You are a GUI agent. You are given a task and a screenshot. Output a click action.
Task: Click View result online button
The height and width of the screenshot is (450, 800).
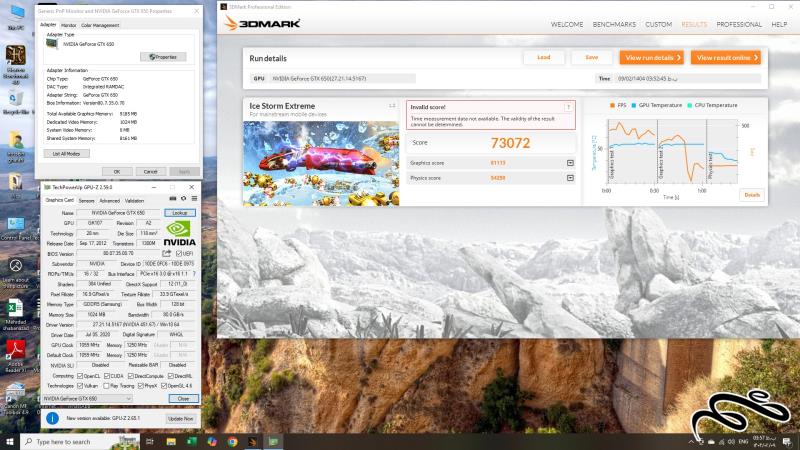726,58
